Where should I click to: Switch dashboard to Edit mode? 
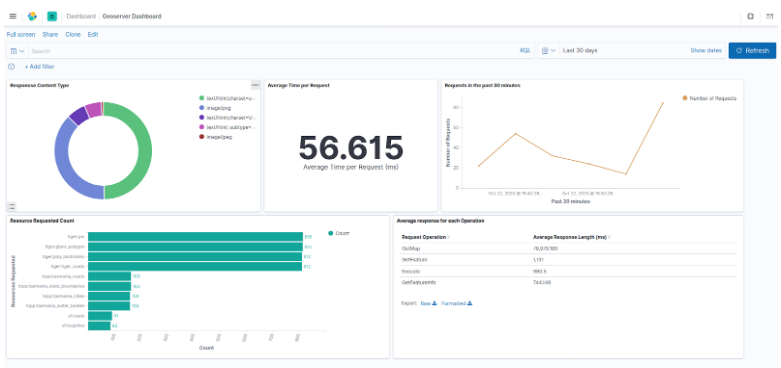(x=93, y=35)
